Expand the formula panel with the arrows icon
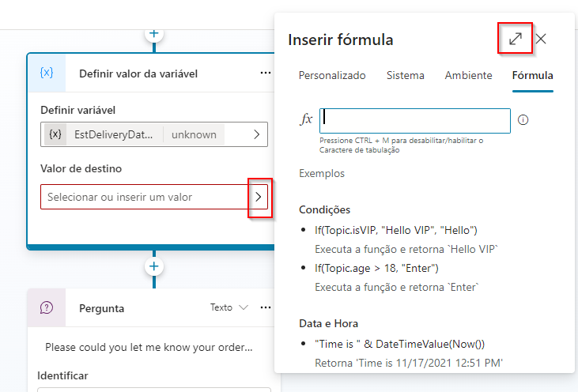 515,38
